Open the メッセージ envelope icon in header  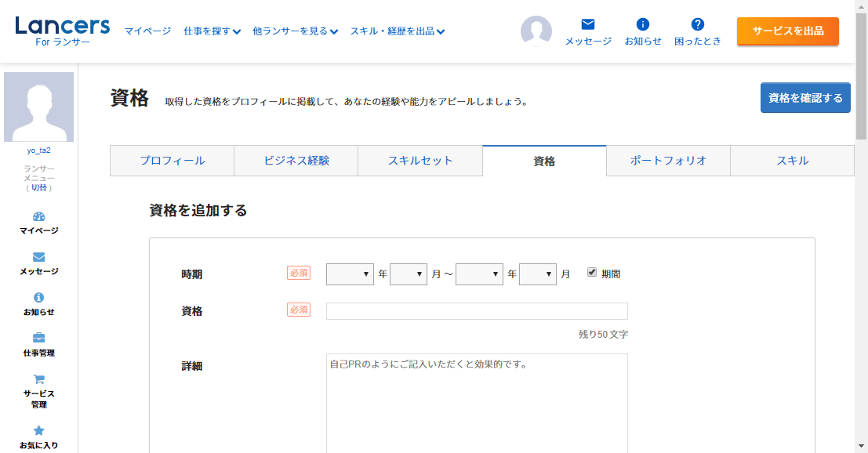pos(588,24)
